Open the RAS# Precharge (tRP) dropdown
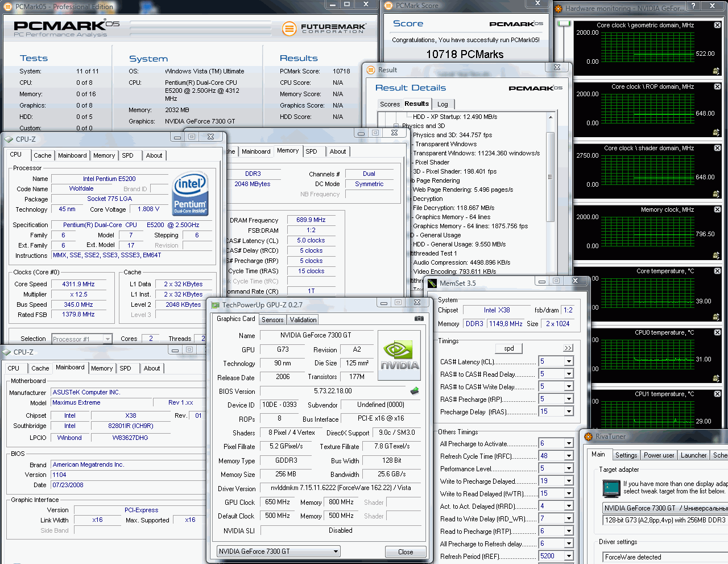 pyautogui.click(x=569, y=399)
